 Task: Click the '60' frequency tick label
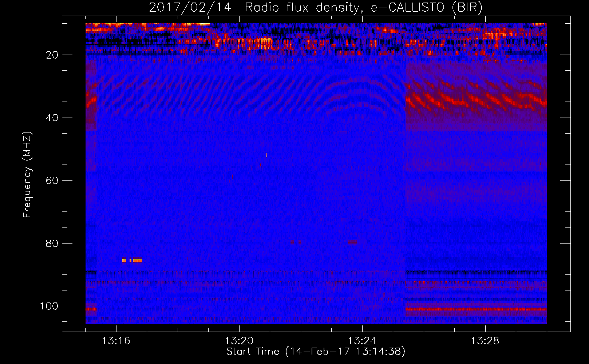click(x=52, y=181)
